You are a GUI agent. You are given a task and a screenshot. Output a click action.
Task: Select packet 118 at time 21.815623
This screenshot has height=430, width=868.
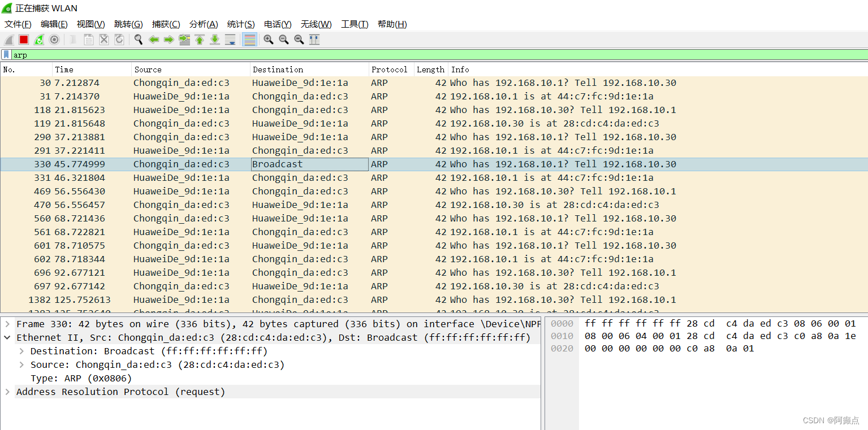pyautogui.click(x=434, y=110)
